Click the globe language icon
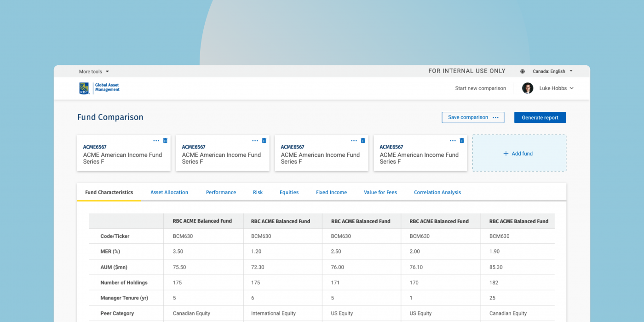The image size is (644, 322). (x=523, y=72)
